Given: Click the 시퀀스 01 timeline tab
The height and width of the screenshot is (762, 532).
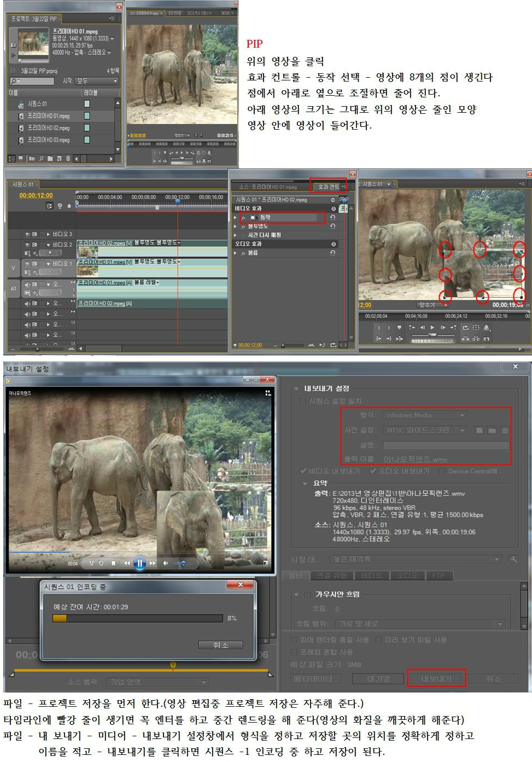Looking at the screenshot, I should pos(24,185).
